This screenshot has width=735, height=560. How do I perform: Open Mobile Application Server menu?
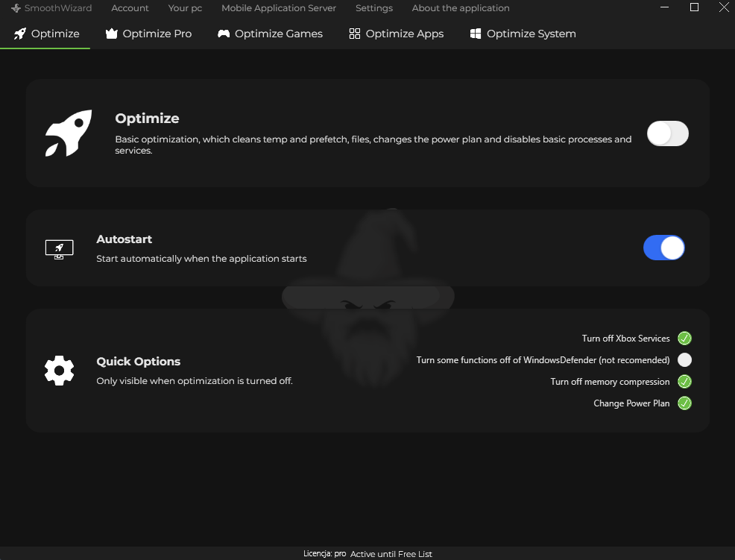[279, 8]
